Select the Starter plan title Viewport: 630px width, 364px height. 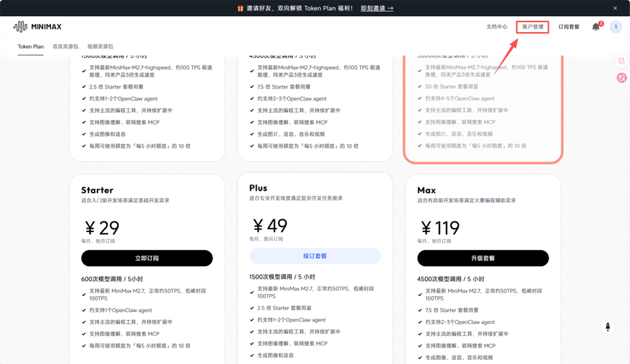point(97,190)
